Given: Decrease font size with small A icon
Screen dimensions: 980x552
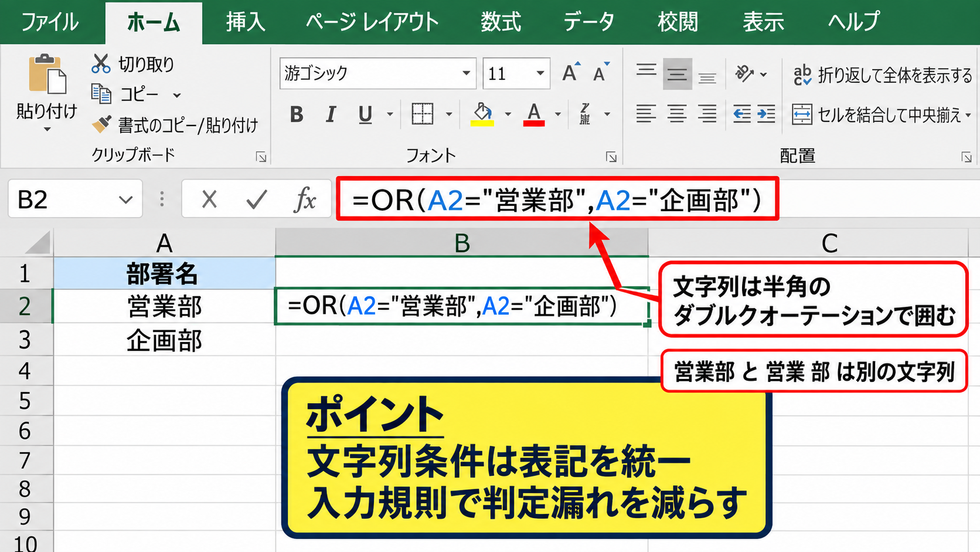Looking at the screenshot, I should pyautogui.click(x=601, y=73).
